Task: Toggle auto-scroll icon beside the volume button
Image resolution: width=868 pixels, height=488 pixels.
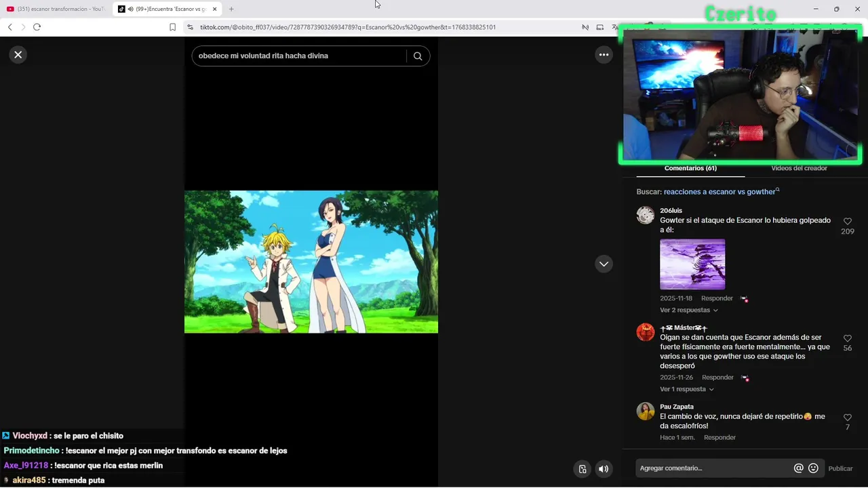Action: [x=582, y=469]
